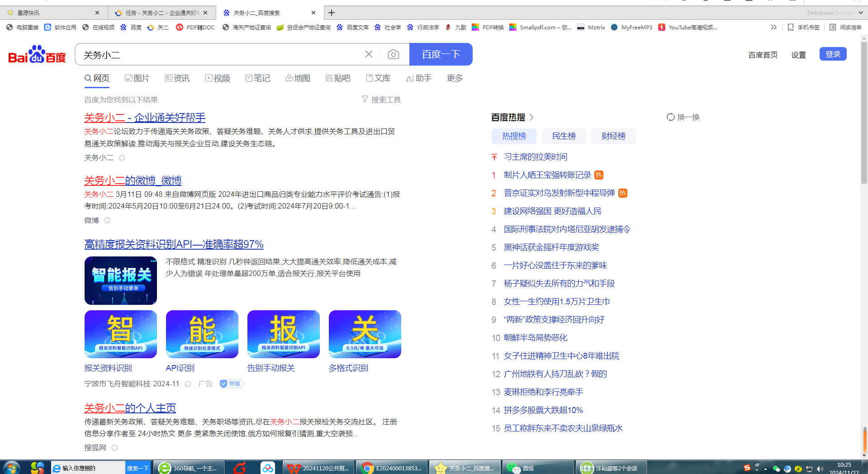Open 设置 menu

[x=798, y=55]
